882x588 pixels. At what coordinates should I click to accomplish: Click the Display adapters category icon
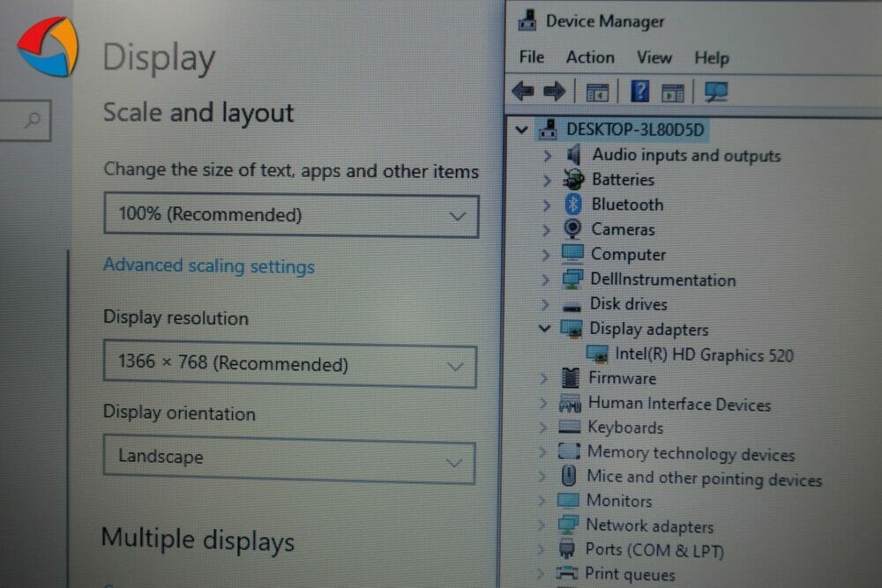(x=572, y=329)
